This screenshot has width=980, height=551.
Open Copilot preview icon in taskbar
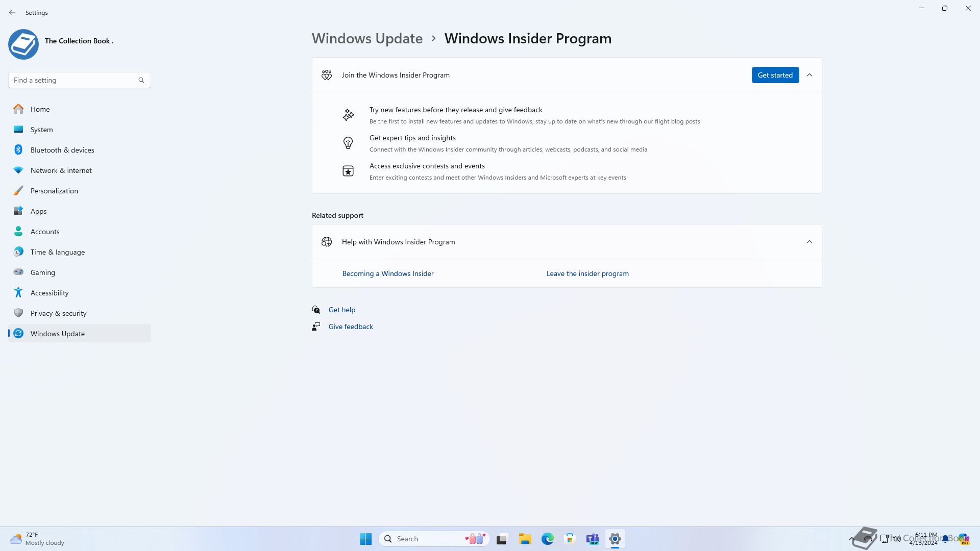[963, 539]
